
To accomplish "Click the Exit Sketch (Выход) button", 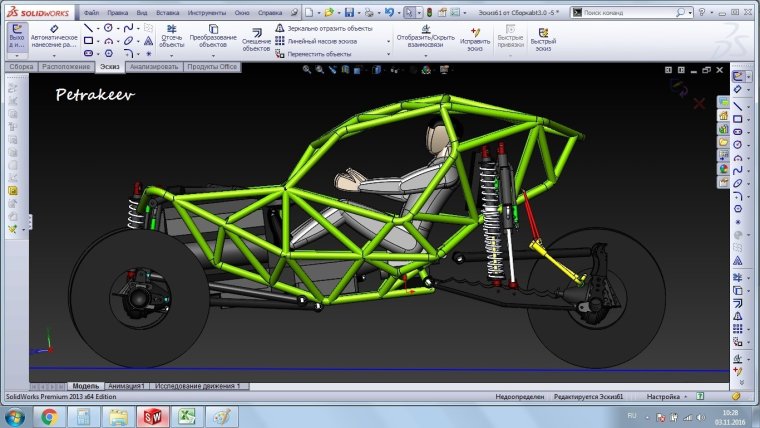I will coord(15,35).
